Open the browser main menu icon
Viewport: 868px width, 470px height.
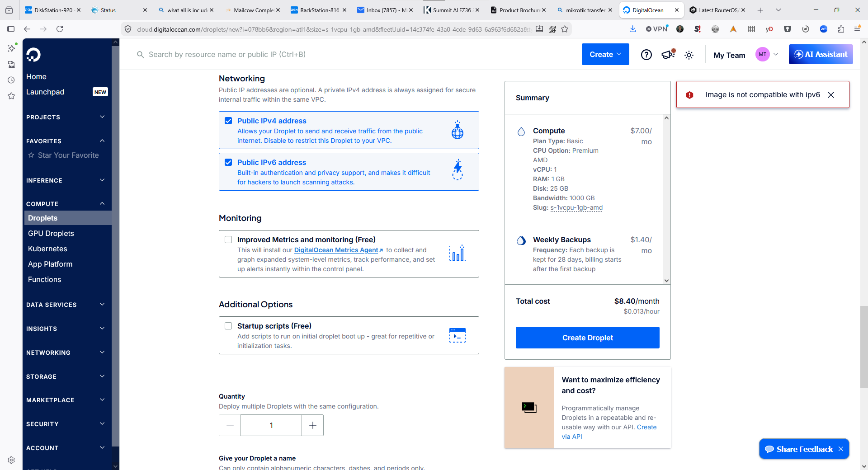[857, 29]
